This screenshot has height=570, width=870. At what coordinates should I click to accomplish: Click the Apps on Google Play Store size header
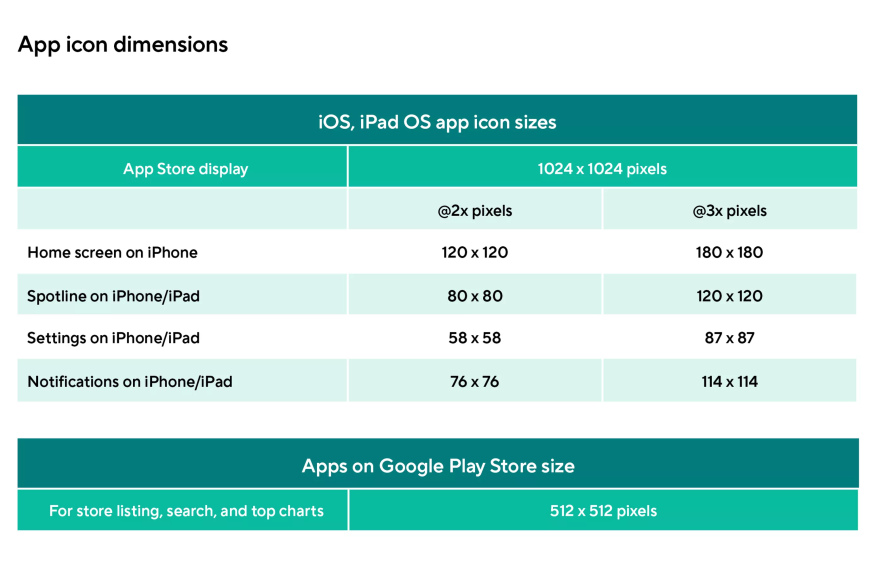[x=438, y=466]
